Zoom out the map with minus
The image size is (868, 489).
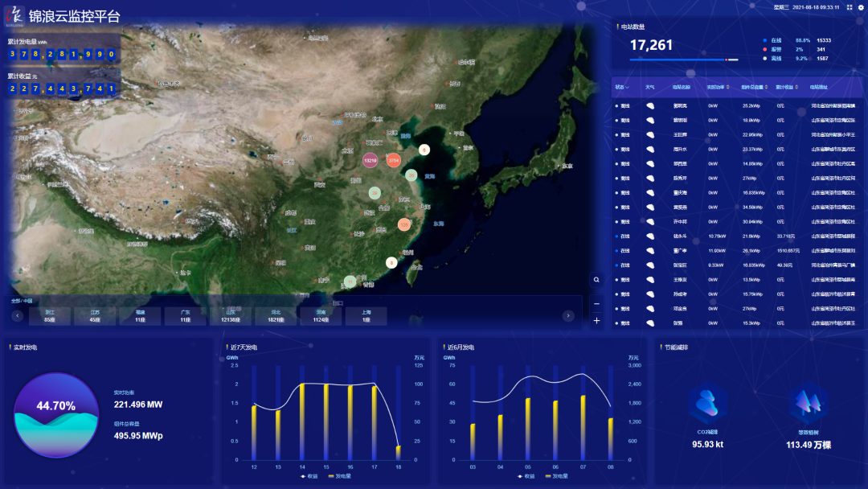pos(596,303)
